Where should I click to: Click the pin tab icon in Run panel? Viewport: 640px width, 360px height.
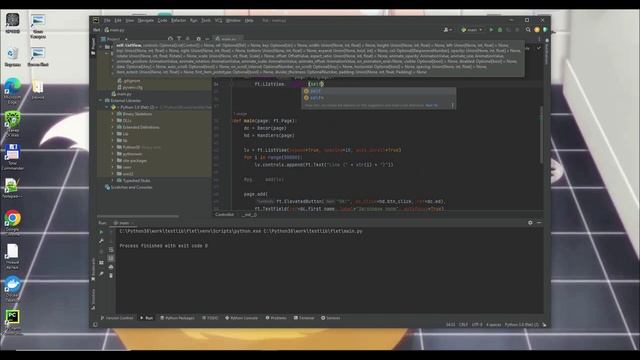(101, 273)
